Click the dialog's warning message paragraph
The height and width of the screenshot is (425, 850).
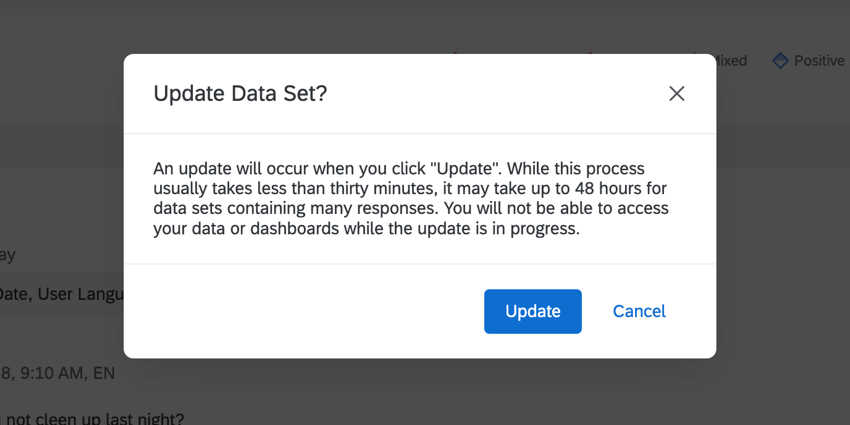coord(410,198)
